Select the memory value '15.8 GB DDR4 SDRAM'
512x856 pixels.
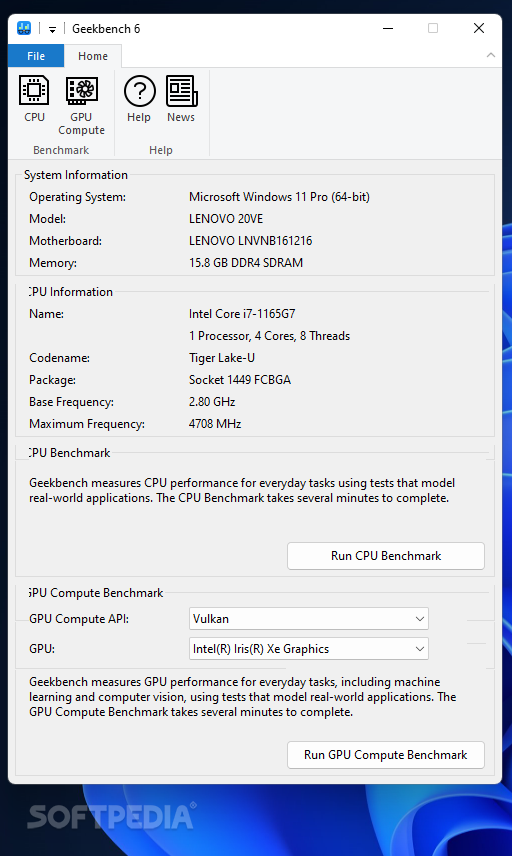tap(246, 263)
